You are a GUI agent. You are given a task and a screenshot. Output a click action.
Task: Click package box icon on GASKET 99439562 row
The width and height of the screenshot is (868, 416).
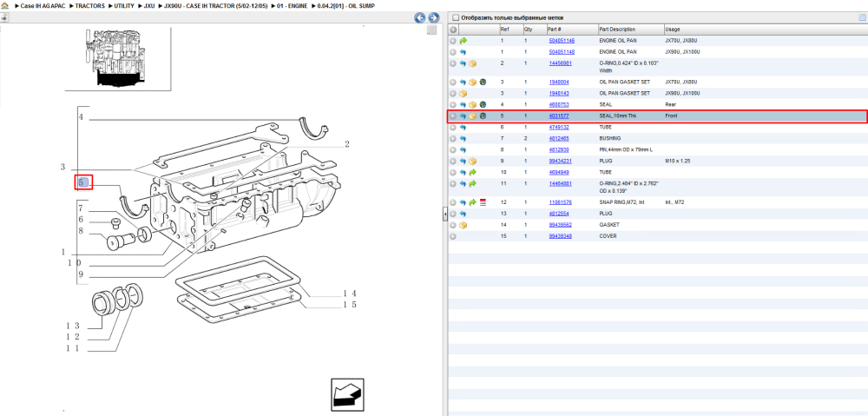coord(464,226)
